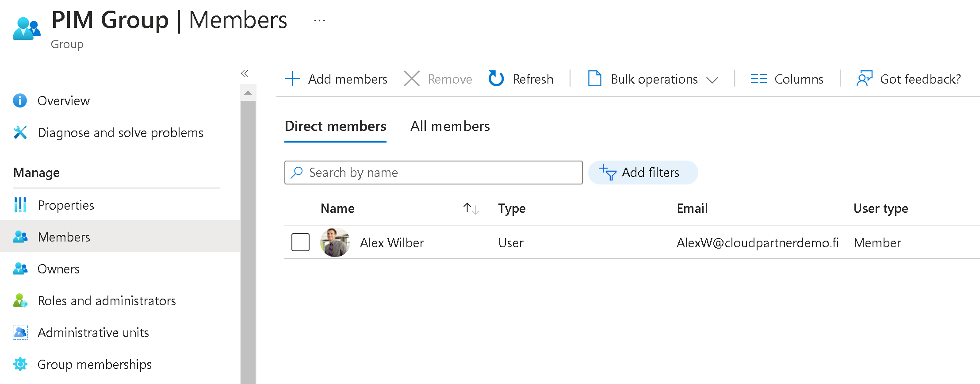Click the Group memberships gear icon
Image resolution: width=980 pixels, height=384 pixels.
pyautogui.click(x=20, y=365)
